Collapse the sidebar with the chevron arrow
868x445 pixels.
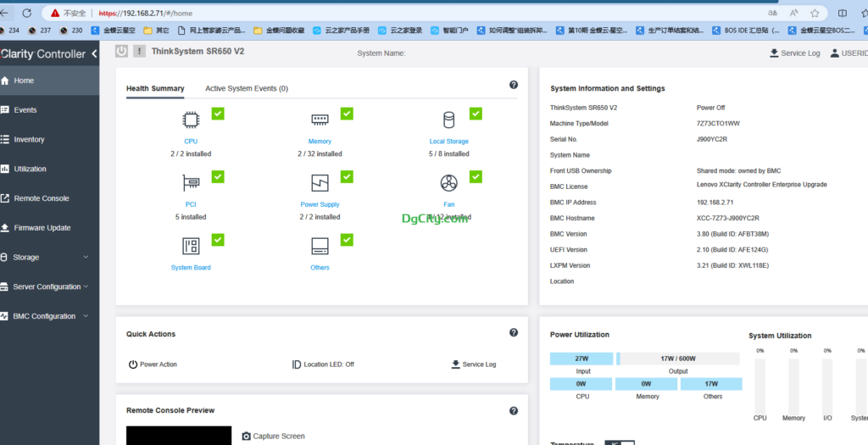pos(94,53)
